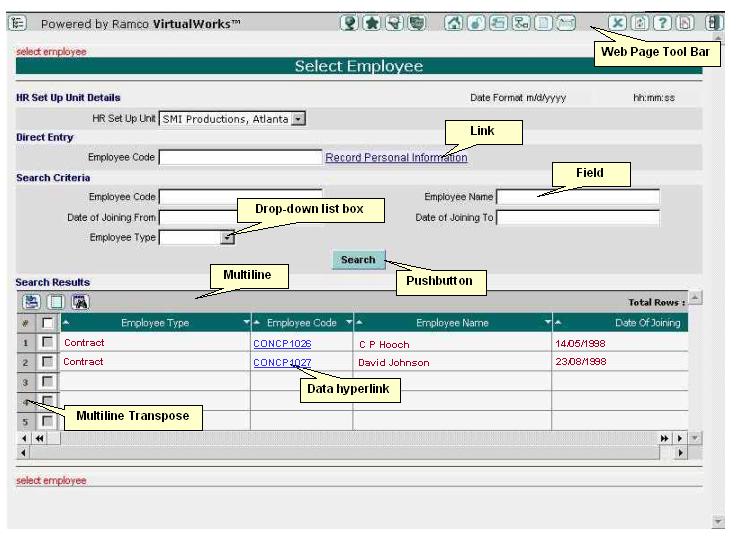Click the X icon in the toolbar
Viewport: 738px width, 540px height.
(x=618, y=23)
